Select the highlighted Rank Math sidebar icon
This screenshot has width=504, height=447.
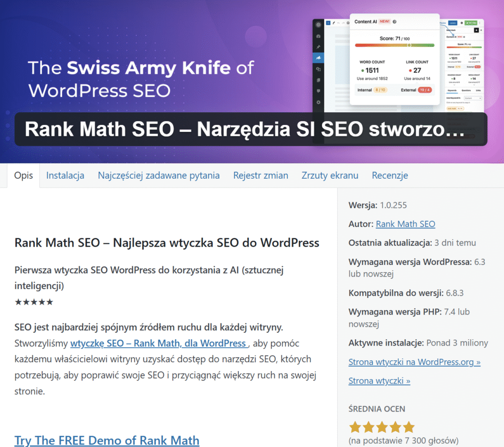click(x=318, y=58)
